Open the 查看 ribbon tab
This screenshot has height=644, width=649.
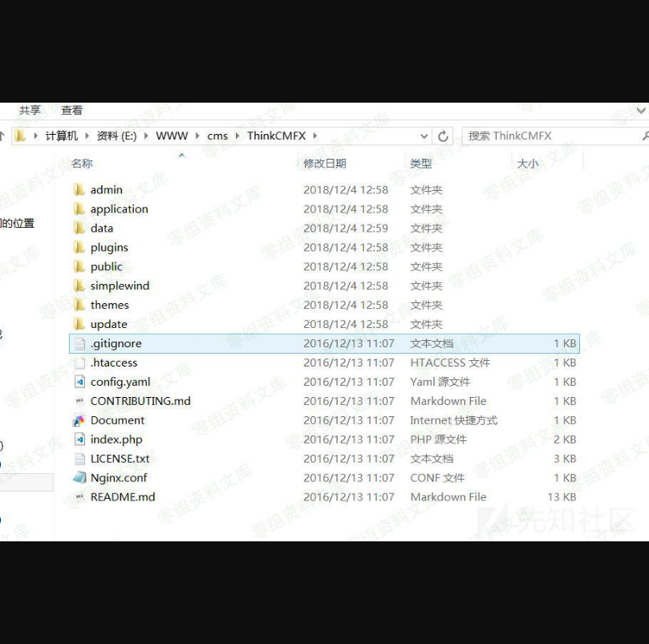71,111
